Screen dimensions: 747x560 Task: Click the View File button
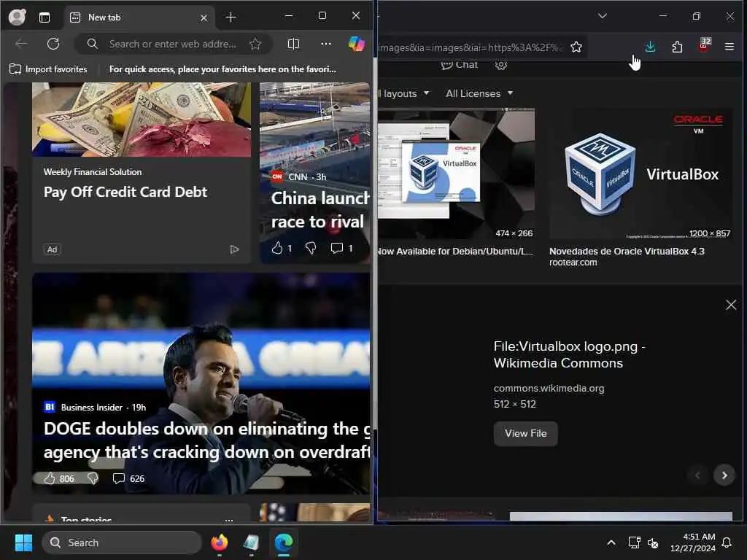pos(525,433)
